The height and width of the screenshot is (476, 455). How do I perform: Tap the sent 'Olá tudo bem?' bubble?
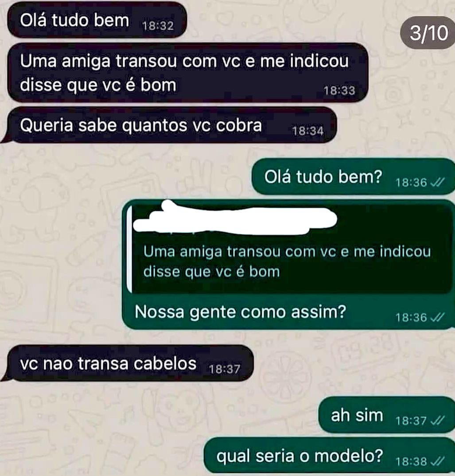tap(353, 177)
